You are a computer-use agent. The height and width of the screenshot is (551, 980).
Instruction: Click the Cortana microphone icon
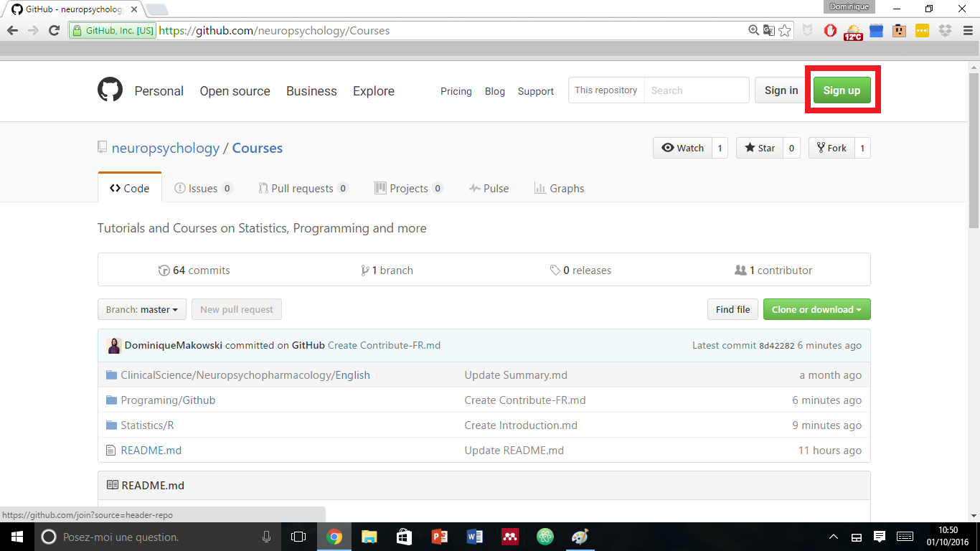pyautogui.click(x=267, y=537)
